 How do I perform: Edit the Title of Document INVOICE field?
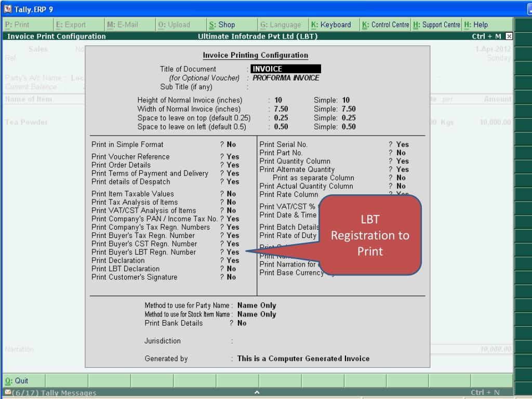[286, 69]
